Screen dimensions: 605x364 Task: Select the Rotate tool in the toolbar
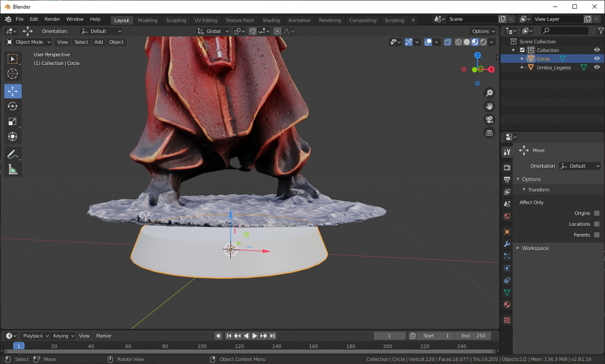click(x=12, y=106)
